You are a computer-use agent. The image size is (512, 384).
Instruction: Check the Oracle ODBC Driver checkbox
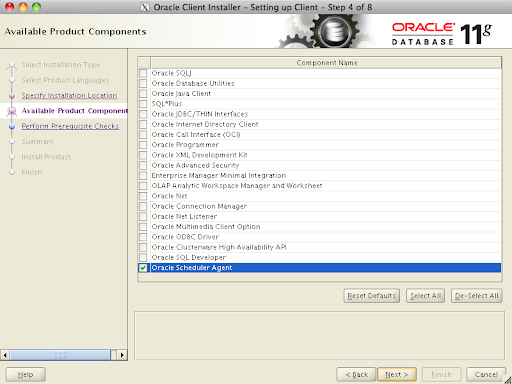point(143,237)
